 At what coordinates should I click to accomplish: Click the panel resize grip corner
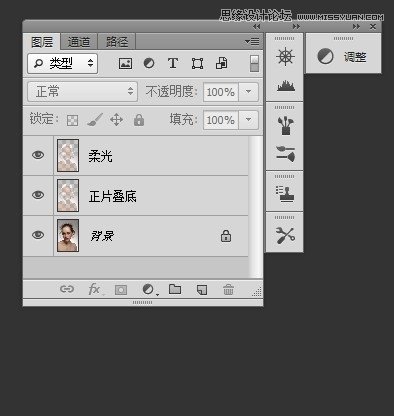tap(257, 292)
